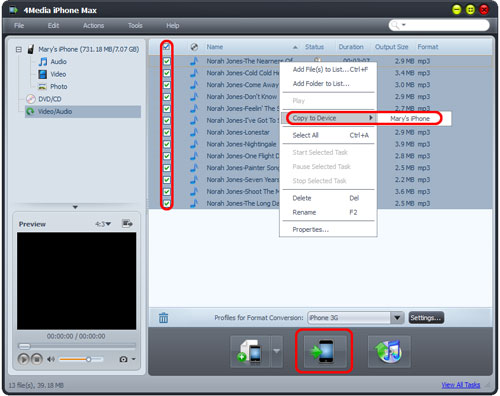Click the snapshot camera icon in Preview
Viewport: 500px width, 396px height.
[124, 359]
